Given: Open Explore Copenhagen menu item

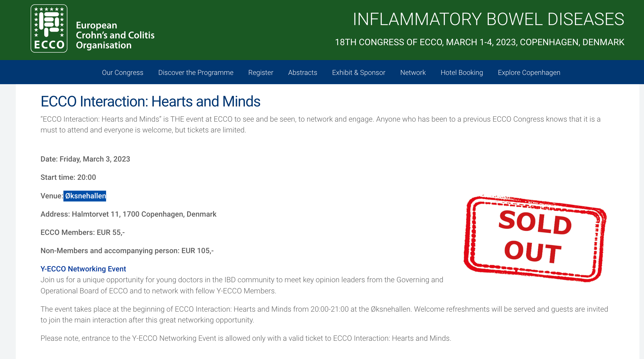Looking at the screenshot, I should pos(529,72).
